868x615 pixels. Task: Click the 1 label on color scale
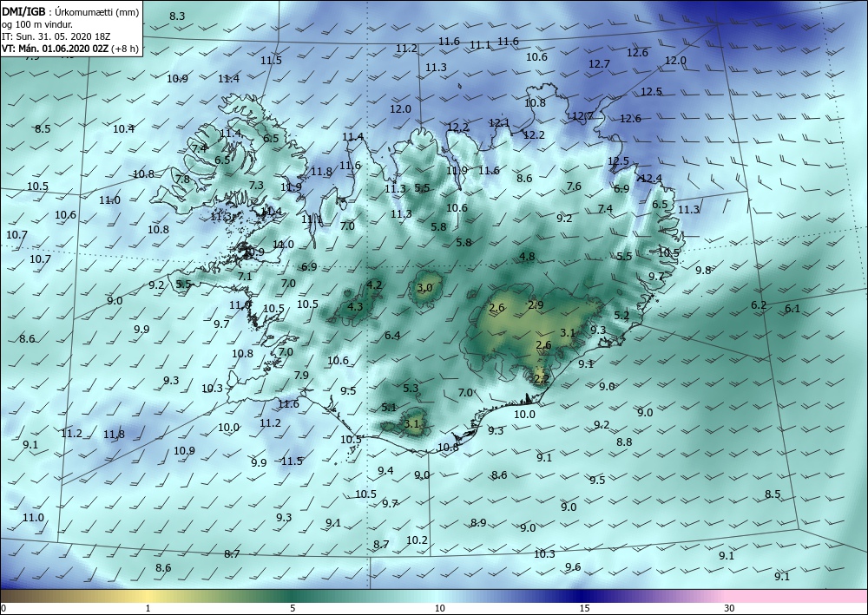pyautogui.click(x=148, y=609)
